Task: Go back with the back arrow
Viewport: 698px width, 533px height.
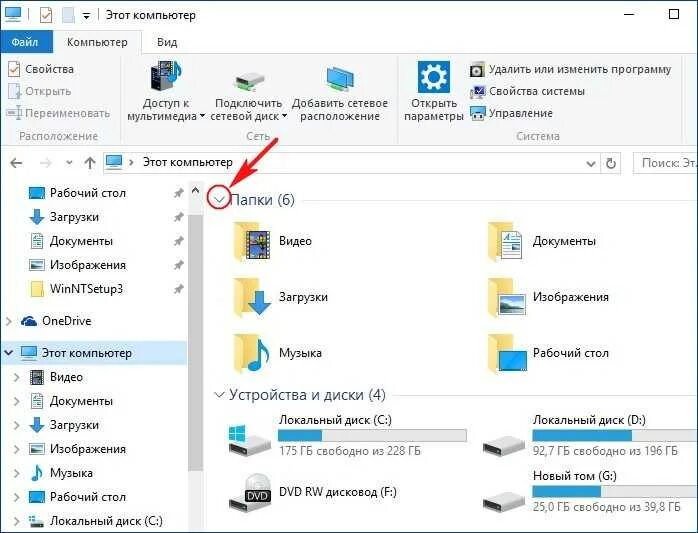Action: 16,163
